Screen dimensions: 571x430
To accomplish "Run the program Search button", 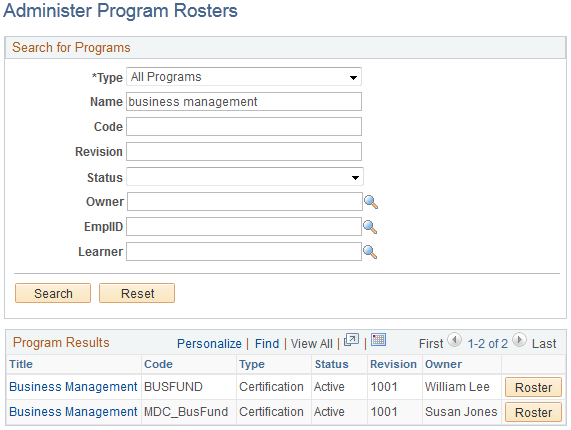I will click(53, 293).
